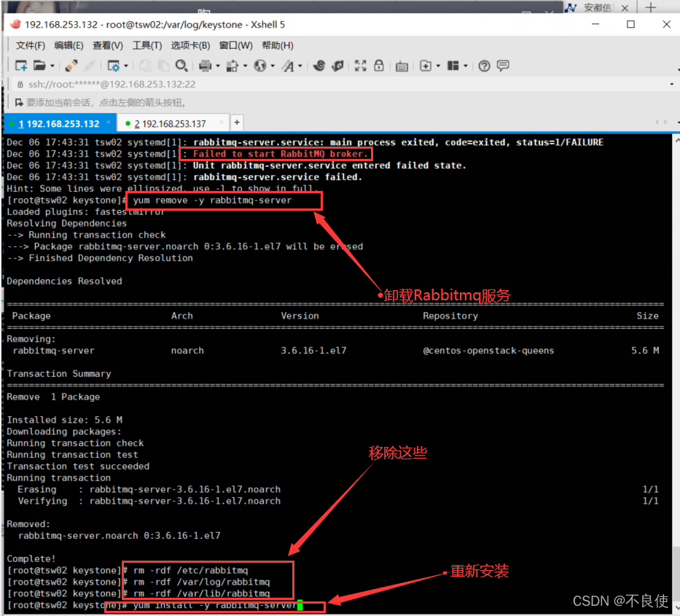Click the globe encoding icon

pyautogui.click(x=260, y=66)
